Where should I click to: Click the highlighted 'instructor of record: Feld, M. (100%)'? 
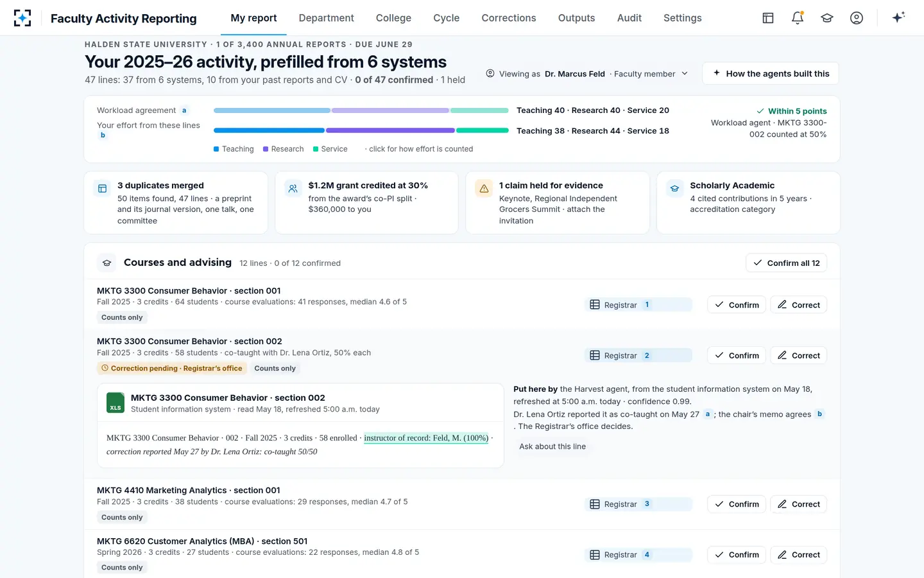tap(426, 438)
